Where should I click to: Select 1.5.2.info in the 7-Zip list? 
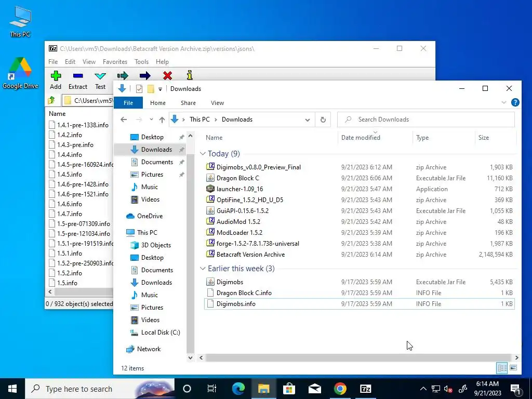pos(69,273)
